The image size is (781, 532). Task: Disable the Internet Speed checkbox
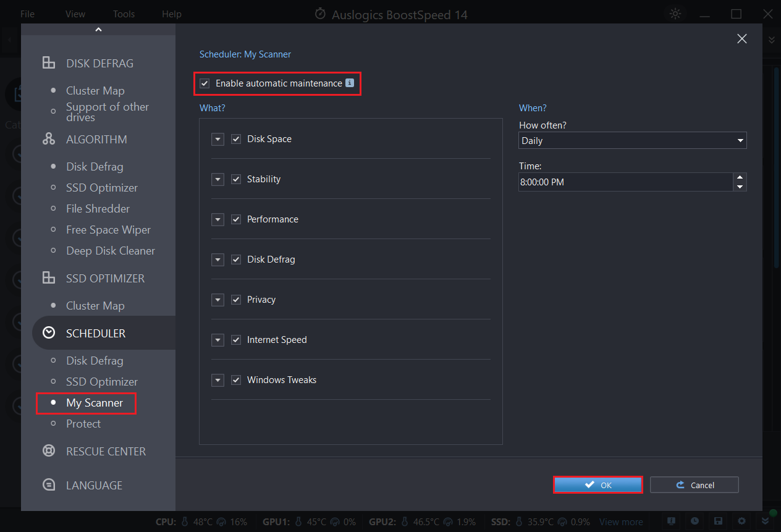click(x=236, y=340)
